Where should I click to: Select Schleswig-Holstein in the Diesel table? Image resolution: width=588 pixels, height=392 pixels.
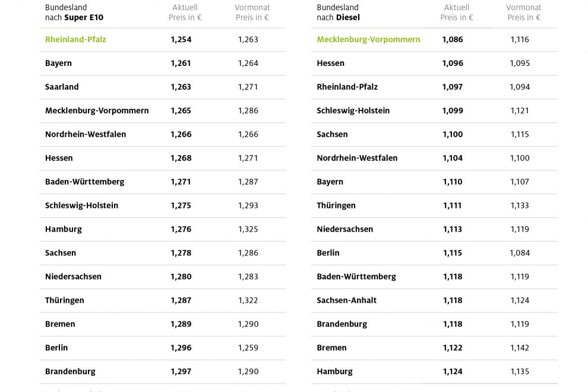click(x=353, y=110)
